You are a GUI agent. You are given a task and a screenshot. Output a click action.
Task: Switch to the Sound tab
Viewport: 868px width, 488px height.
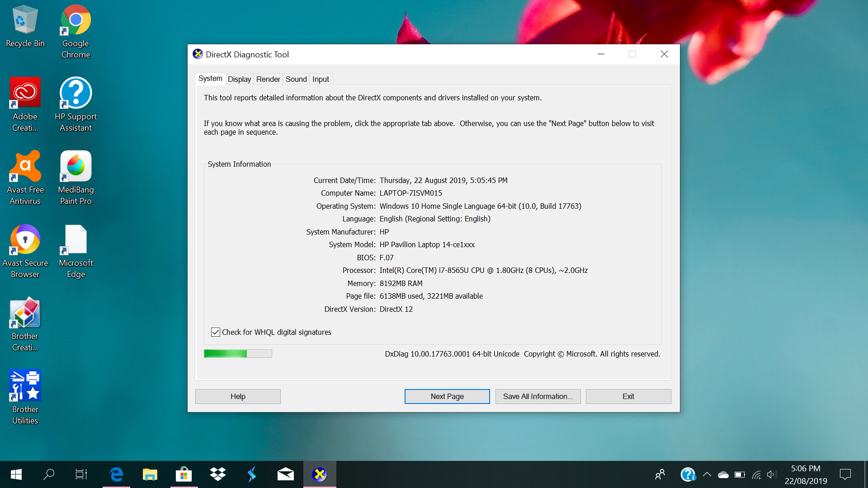coord(296,79)
